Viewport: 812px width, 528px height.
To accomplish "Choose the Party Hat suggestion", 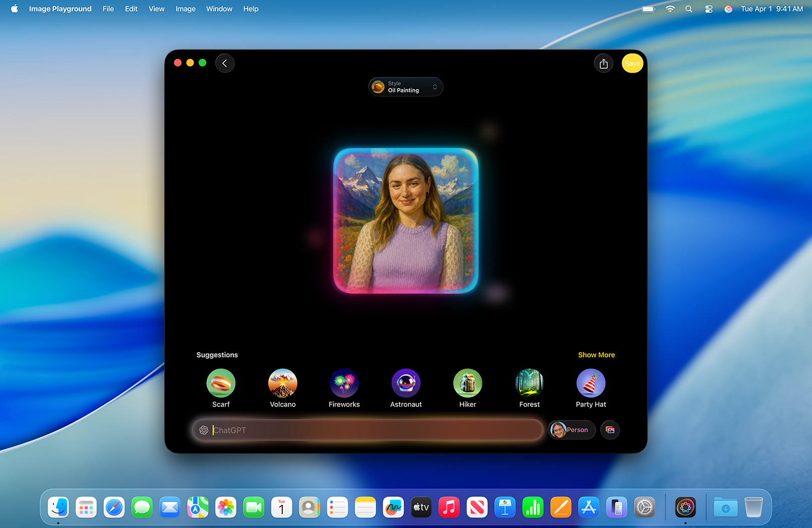I will coord(591,383).
